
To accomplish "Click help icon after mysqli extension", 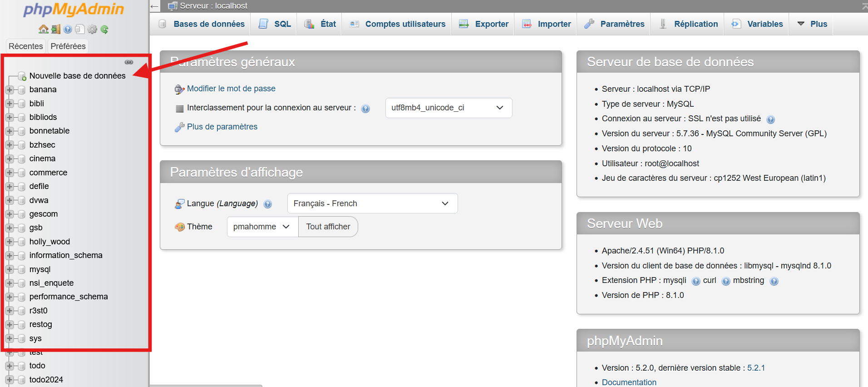I will [x=695, y=281].
